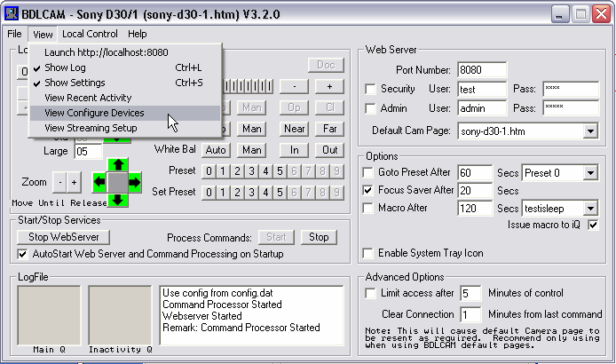Click Focus Saver After seconds field
616x364 pixels.
point(475,191)
